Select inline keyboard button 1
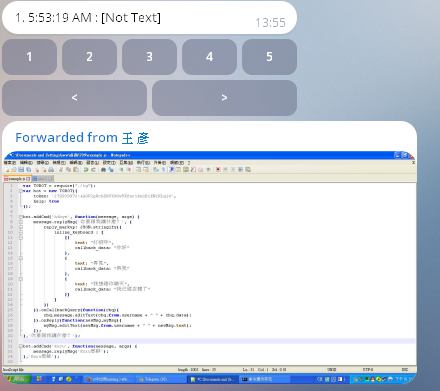The height and width of the screenshot is (391, 440). click(29, 57)
